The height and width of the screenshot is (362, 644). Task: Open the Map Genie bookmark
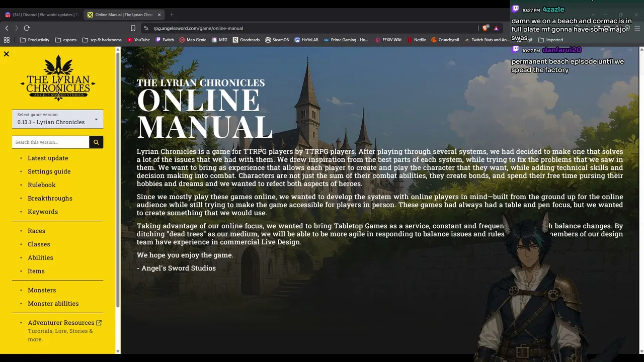(x=193, y=40)
